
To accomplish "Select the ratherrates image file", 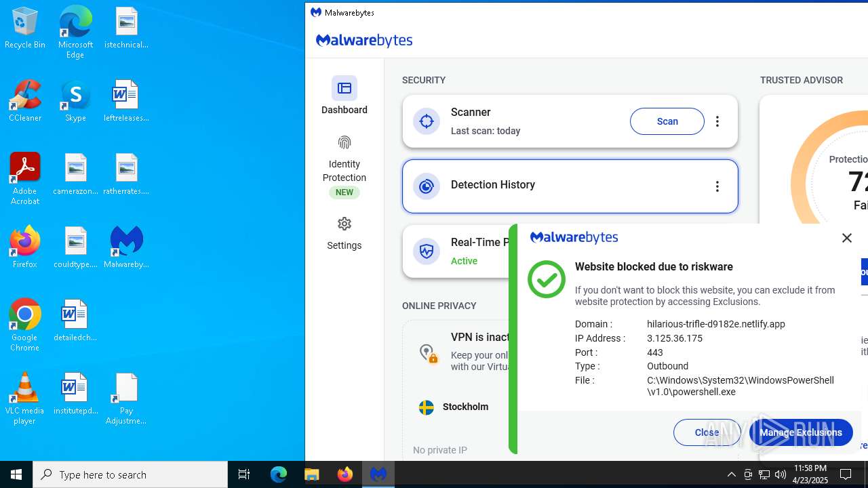I will tap(126, 175).
